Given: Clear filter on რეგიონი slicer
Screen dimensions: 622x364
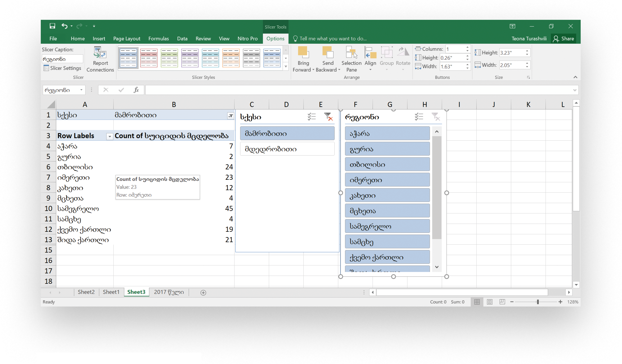Looking at the screenshot, I should coord(436,117).
